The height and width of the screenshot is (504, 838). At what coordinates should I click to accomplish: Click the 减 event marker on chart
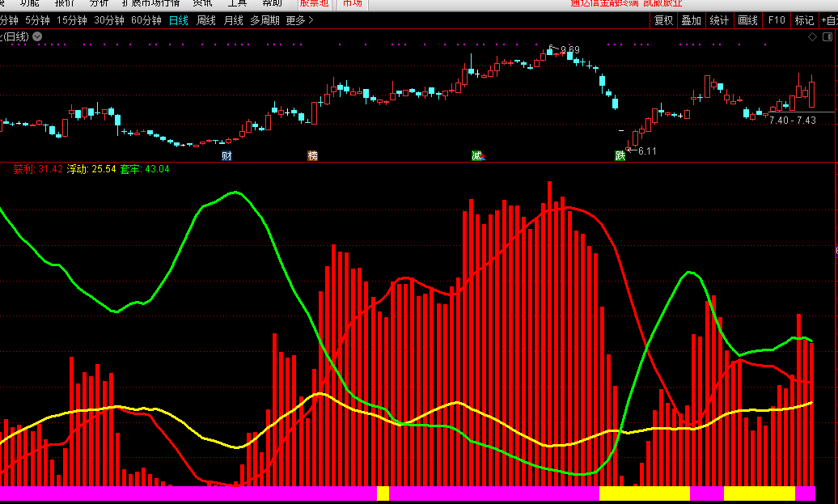477,155
